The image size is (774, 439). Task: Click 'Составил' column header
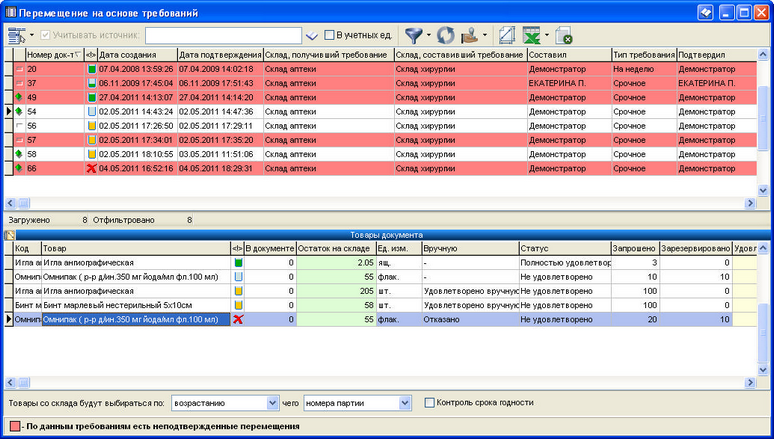click(570, 55)
